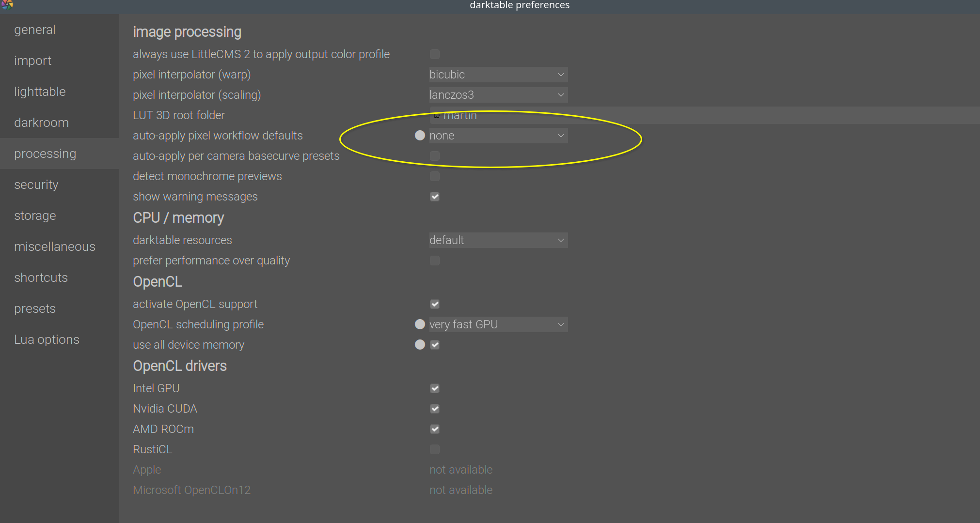Disable show warning messages

tap(434, 197)
